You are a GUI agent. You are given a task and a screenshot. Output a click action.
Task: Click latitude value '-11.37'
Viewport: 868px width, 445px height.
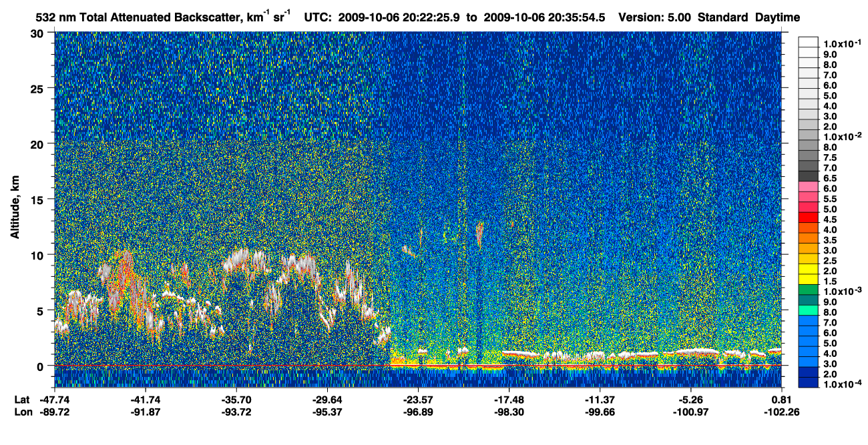coord(600,400)
